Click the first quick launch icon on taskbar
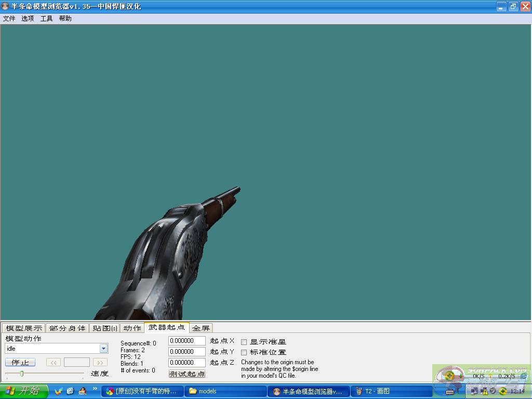Viewport: 532px width, 399px height. point(59,391)
